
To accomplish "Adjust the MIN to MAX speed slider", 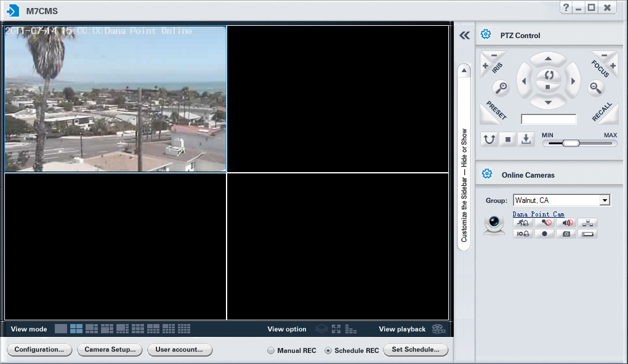I will [579, 143].
